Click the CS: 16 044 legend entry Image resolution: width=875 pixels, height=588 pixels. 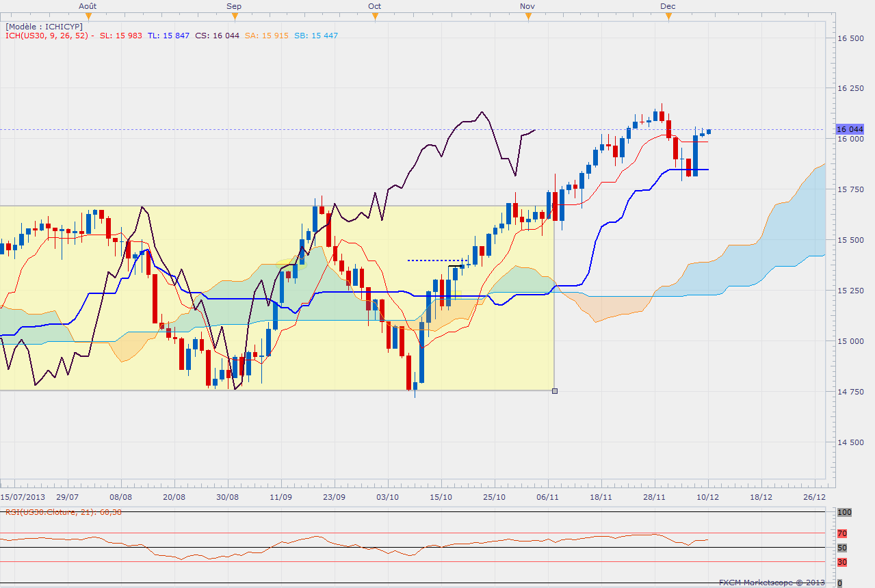click(x=218, y=36)
